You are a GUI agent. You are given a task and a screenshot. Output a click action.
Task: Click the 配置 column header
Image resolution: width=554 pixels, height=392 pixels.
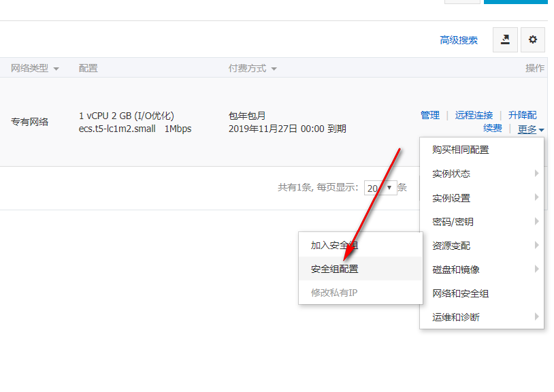point(88,68)
